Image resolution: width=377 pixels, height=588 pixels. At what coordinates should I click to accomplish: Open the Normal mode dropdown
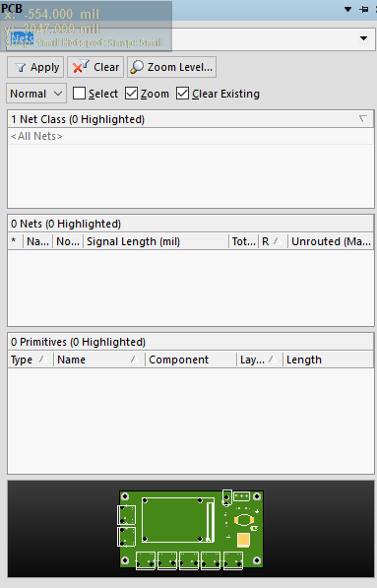point(36,94)
